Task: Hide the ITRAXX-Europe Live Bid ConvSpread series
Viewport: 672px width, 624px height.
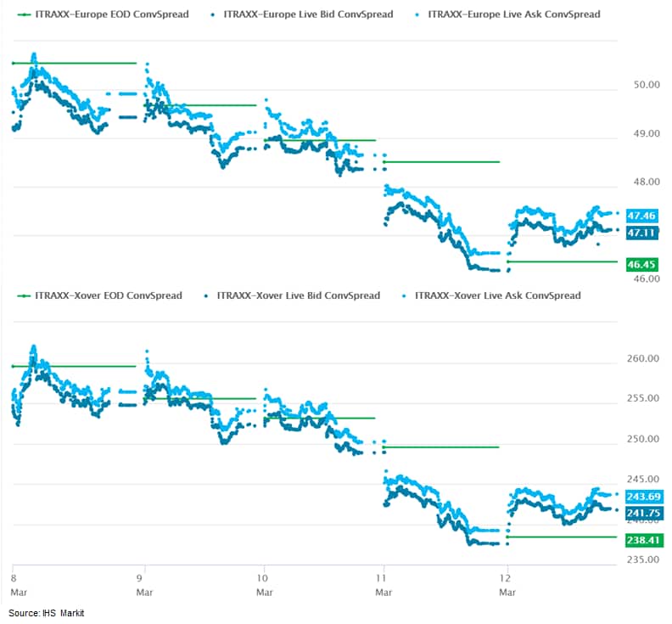Action: 307,14
